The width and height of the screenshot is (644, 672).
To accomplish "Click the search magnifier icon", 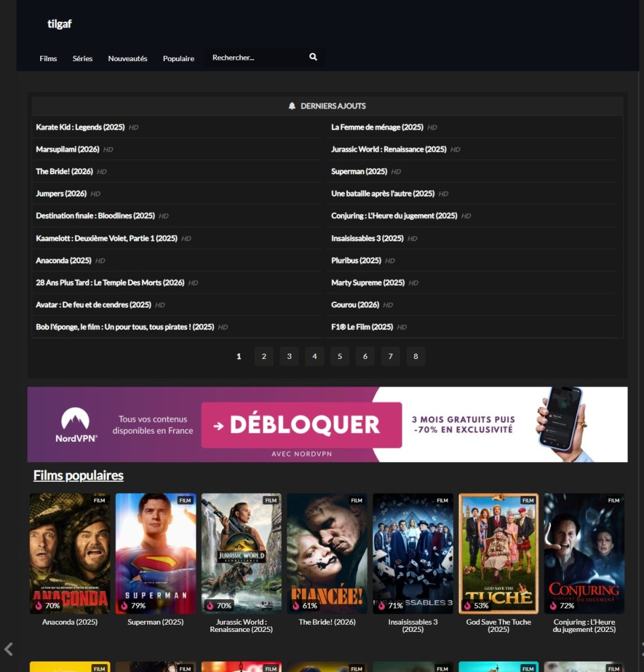I will [x=313, y=57].
